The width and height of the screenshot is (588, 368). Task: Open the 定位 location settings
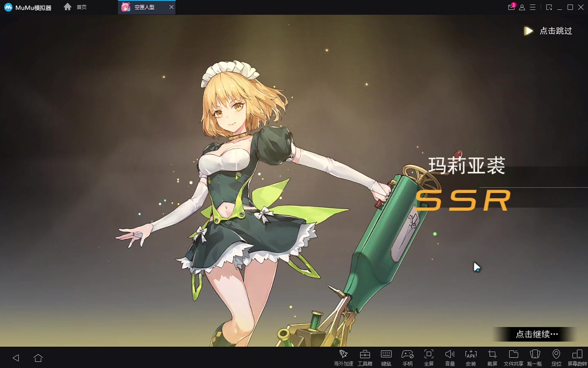[556, 357]
